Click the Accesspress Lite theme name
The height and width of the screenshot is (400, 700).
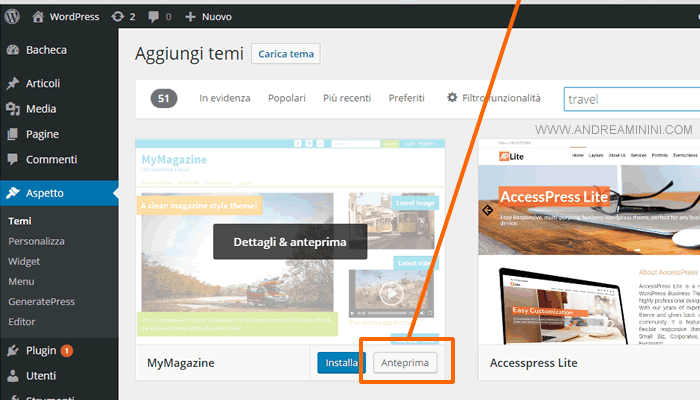533,363
